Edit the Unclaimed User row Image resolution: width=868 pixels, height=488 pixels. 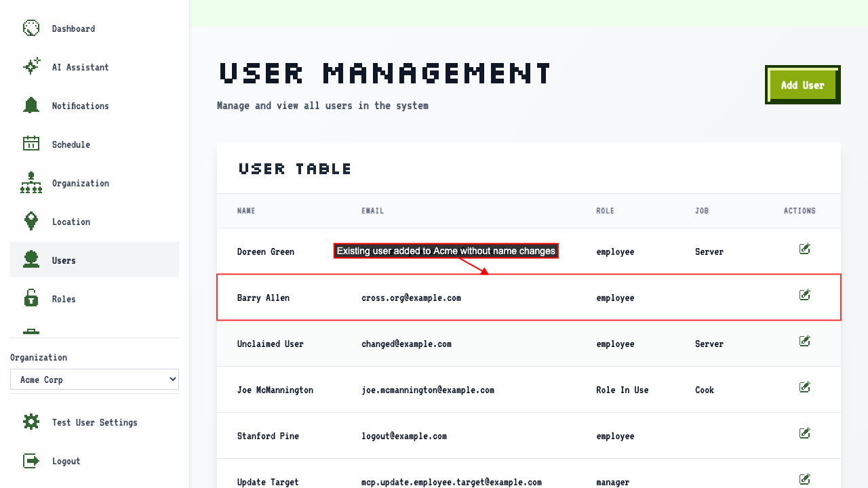(x=804, y=342)
